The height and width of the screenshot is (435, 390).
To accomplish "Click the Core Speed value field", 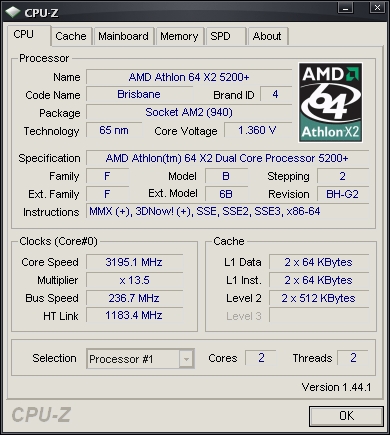I will (x=134, y=262).
